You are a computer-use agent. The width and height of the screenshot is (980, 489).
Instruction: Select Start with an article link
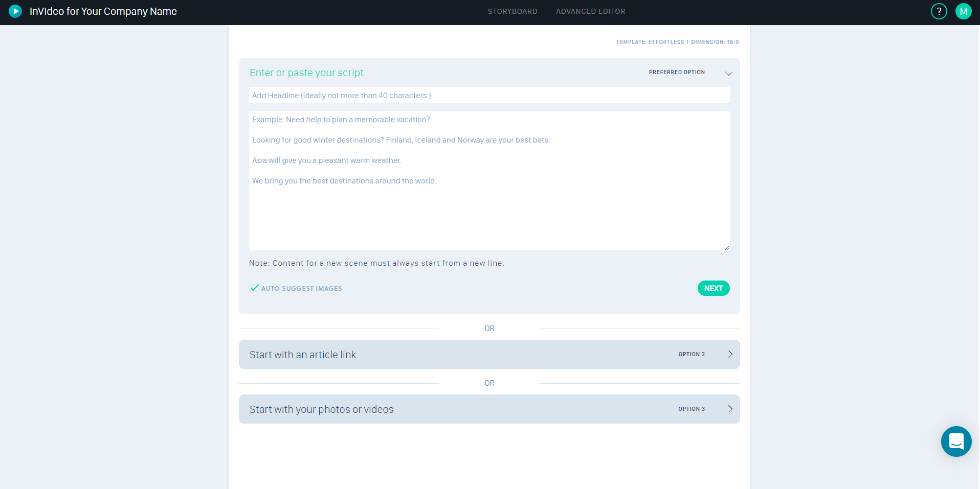(x=303, y=355)
